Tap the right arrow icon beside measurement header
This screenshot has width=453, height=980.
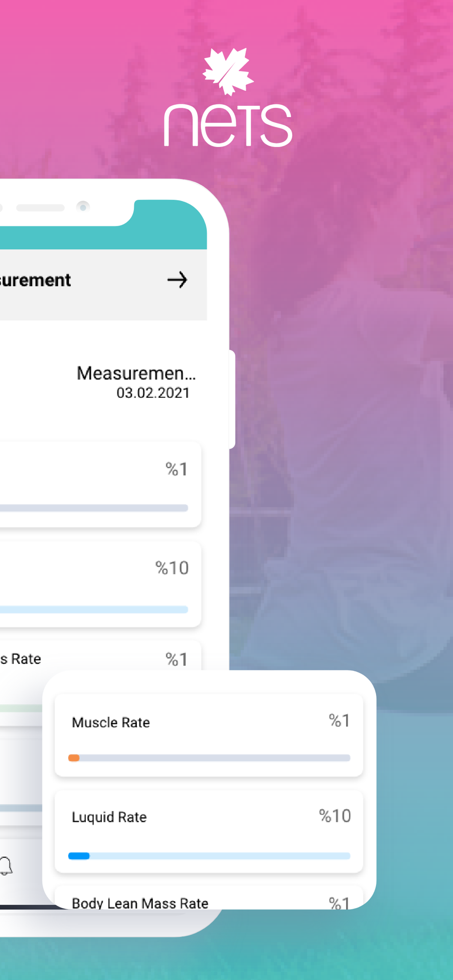click(177, 280)
